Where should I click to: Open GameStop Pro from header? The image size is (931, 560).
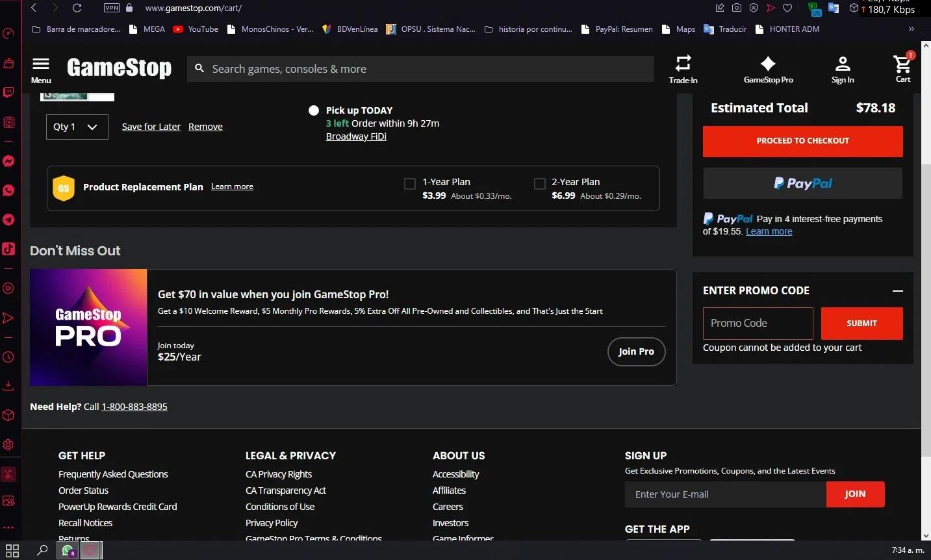[x=768, y=70]
